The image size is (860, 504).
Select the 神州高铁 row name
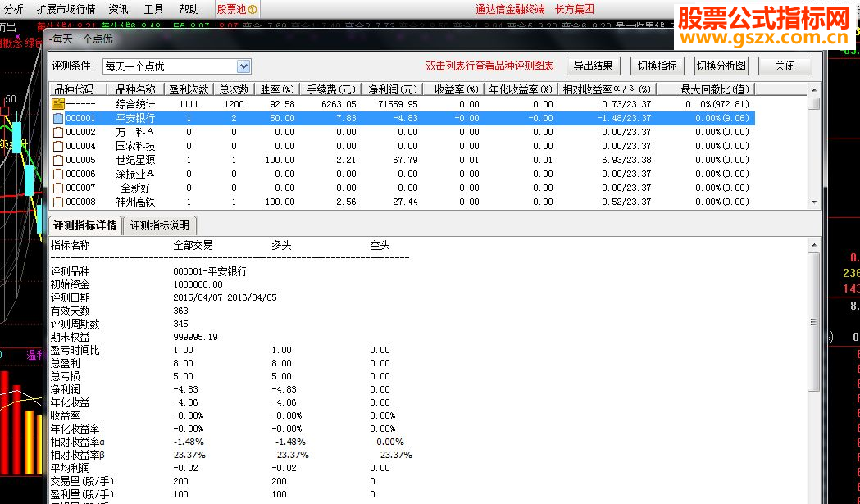tap(135, 202)
